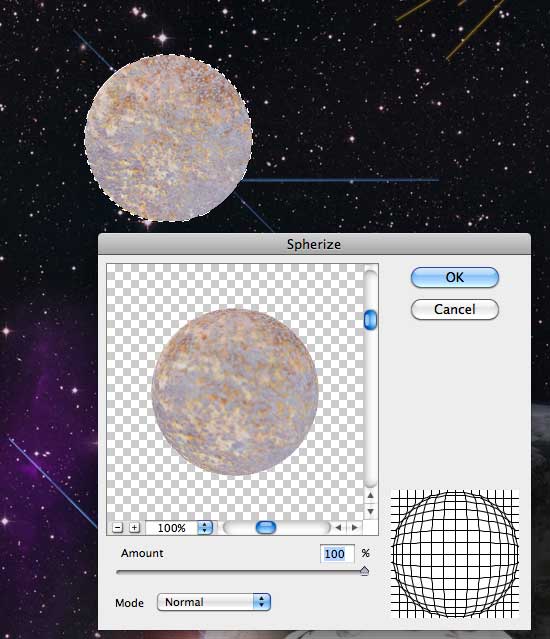
Task: Click the preview scroll up arrow
Action: click(370, 495)
